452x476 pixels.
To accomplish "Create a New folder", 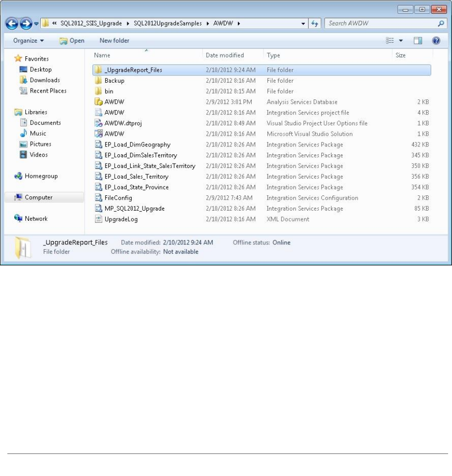I will tap(114, 41).
